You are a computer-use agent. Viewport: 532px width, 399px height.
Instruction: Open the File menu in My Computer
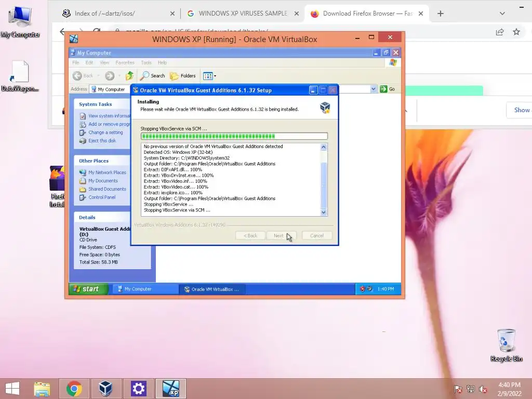76,62
